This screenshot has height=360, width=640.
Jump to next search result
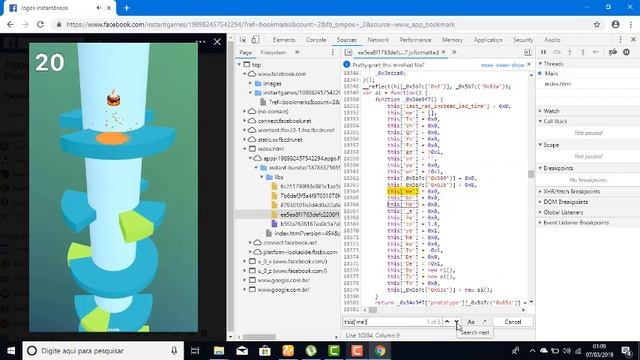click(456, 322)
